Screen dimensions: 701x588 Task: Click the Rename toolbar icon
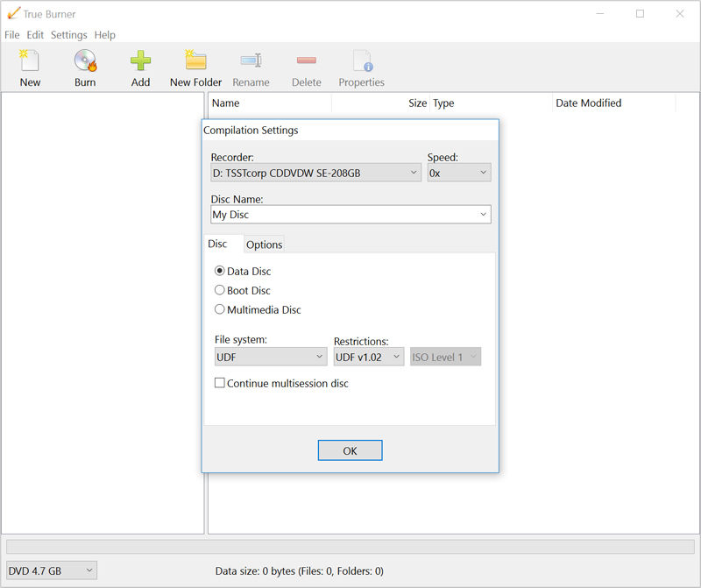pyautogui.click(x=251, y=60)
